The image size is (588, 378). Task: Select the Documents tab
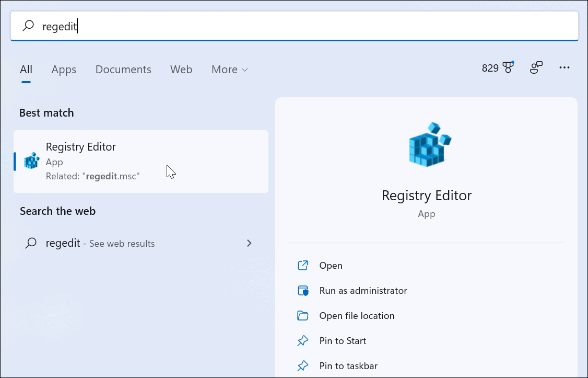point(123,70)
